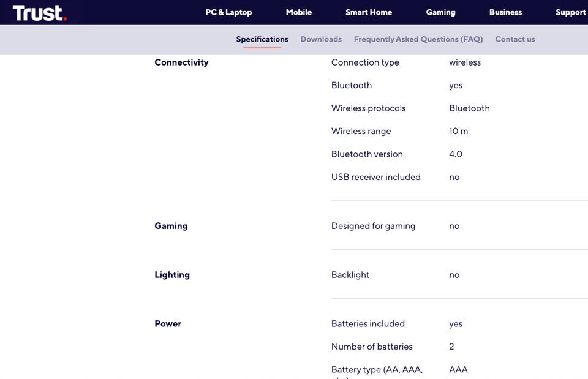The height and width of the screenshot is (379, 588).
Task: Click the Designed for gaming label
Action: pyautogui.click(x=373, y=226)
